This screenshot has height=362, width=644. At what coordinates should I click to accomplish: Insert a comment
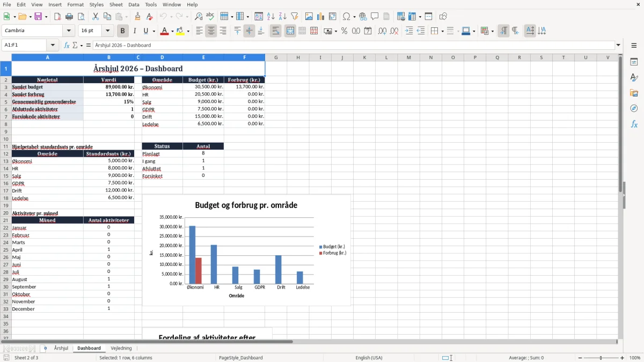click(x=375, y=17)
